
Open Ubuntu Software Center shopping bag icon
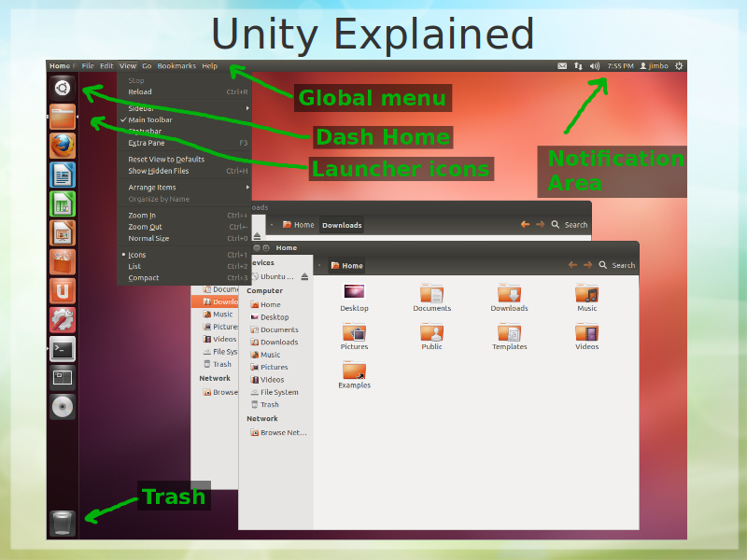point(63,262)
